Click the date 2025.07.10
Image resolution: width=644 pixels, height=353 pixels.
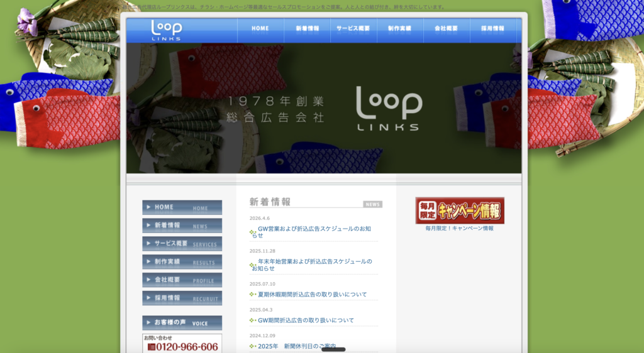tap(262, 284)
